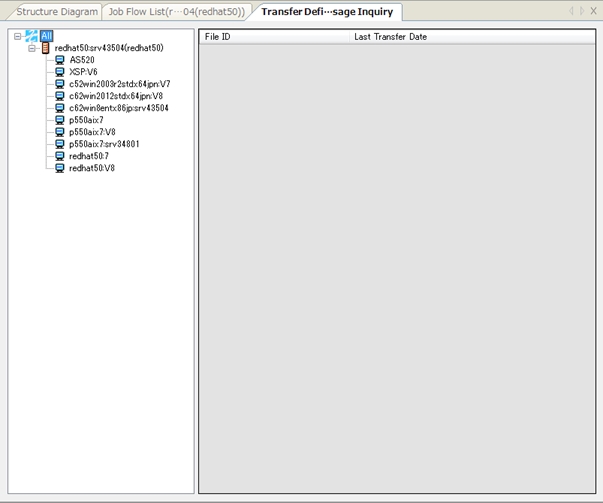Click the redhat50:srv43504 server icon
603x503 pixels.
45,48
